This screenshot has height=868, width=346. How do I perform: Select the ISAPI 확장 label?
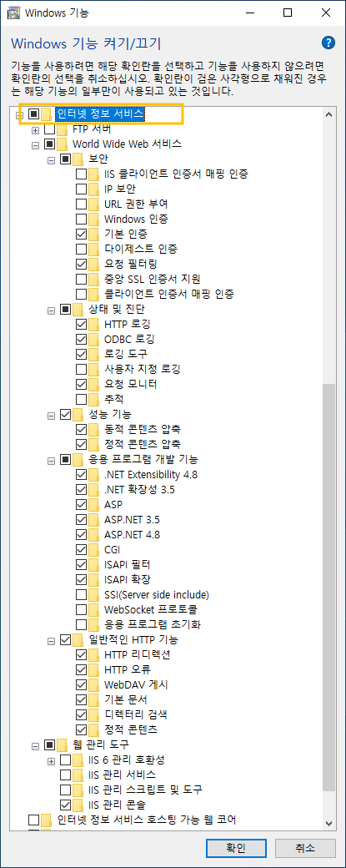(x=127, y=579)
